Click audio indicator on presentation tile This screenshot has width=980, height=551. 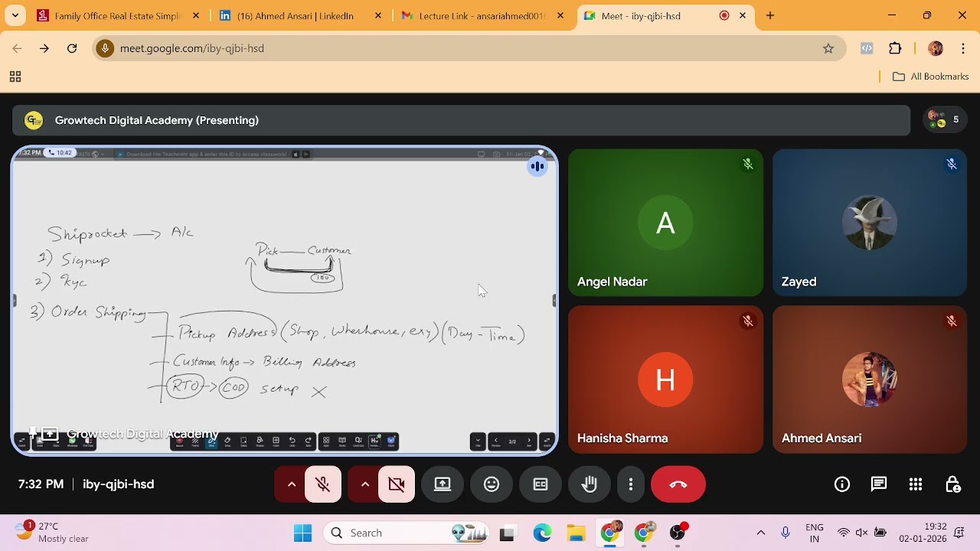click(x=537, y=167)
